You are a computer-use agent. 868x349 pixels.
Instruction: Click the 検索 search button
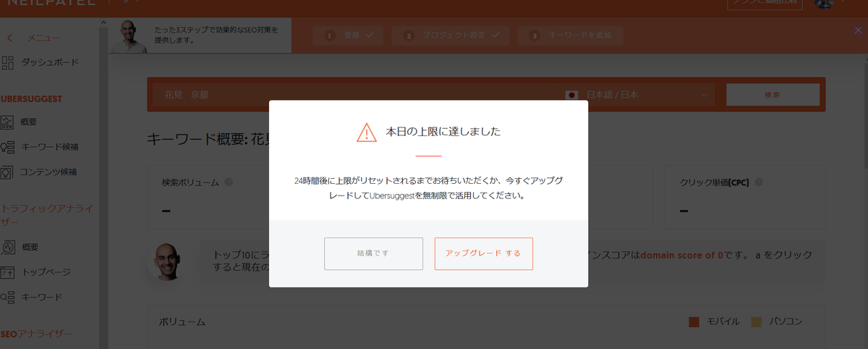773,95
